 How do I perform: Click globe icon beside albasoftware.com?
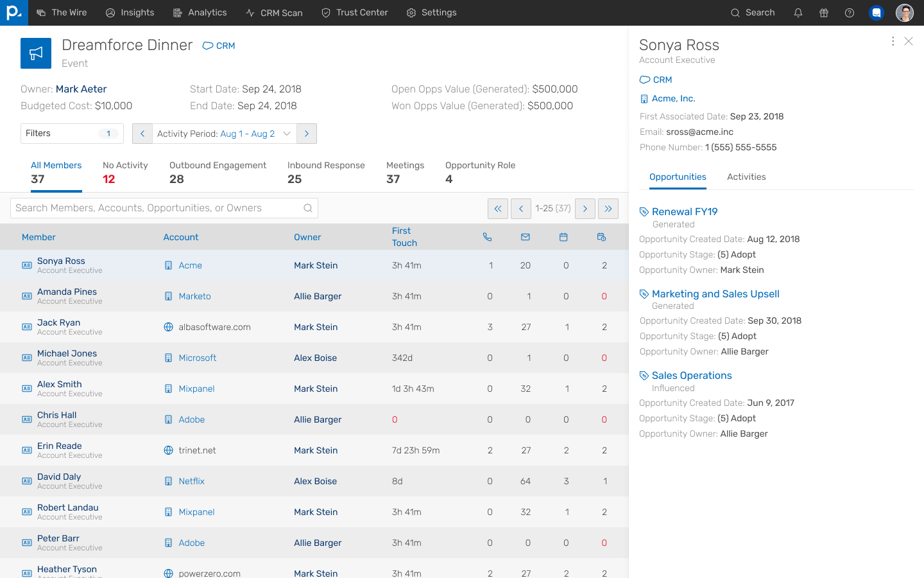[x=168, y=327]
